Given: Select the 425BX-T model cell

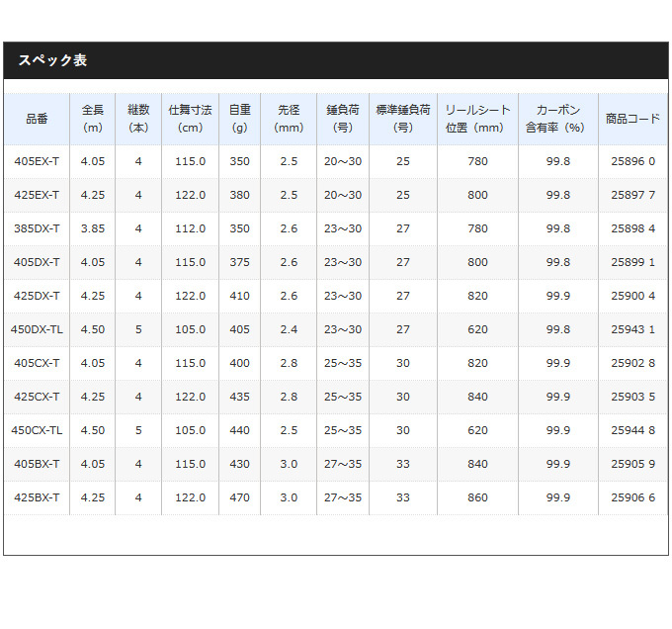Looking at the screenshot, I should [37, 497].
